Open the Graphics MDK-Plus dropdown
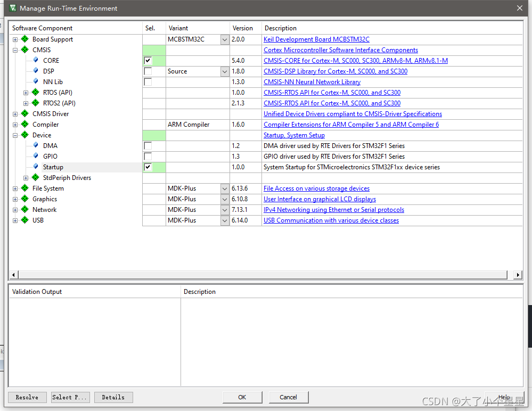The height and width of the screenshot is (411, 532). tap(225, 200)
